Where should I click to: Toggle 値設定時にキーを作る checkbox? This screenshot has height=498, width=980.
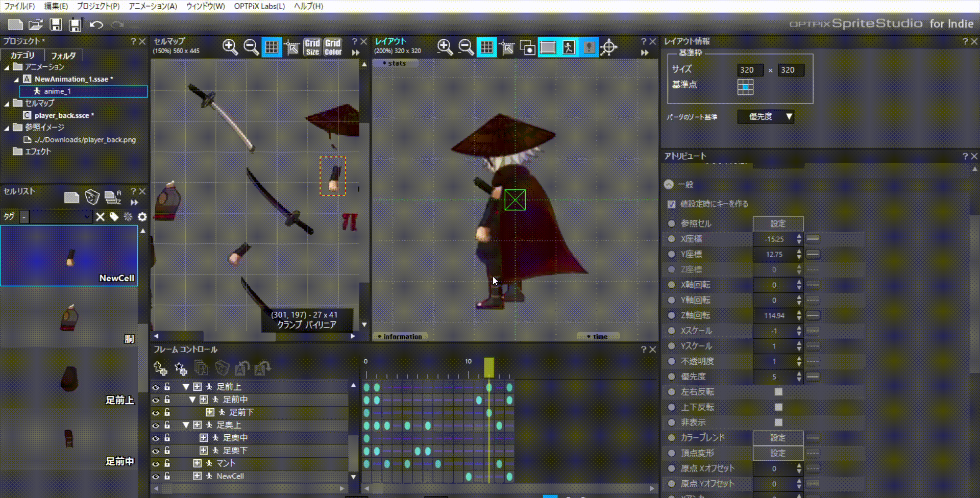(x=671, y=204)
